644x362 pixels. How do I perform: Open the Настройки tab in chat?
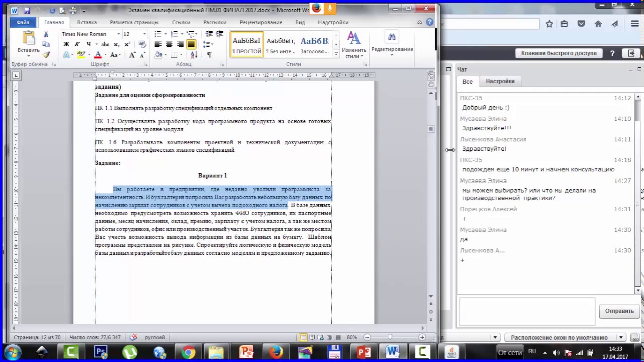coord(500,81)
